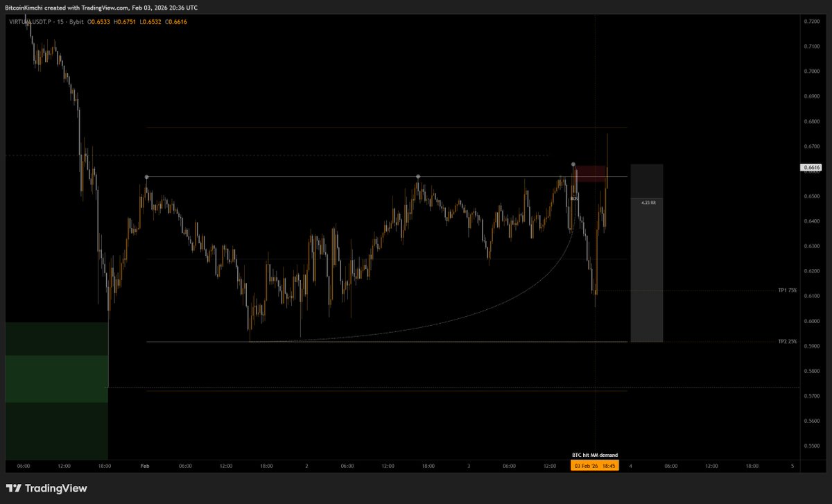The image size is (832, 504).
Task: Click the 0.5700 price axis label
Action: coord(812,396)
